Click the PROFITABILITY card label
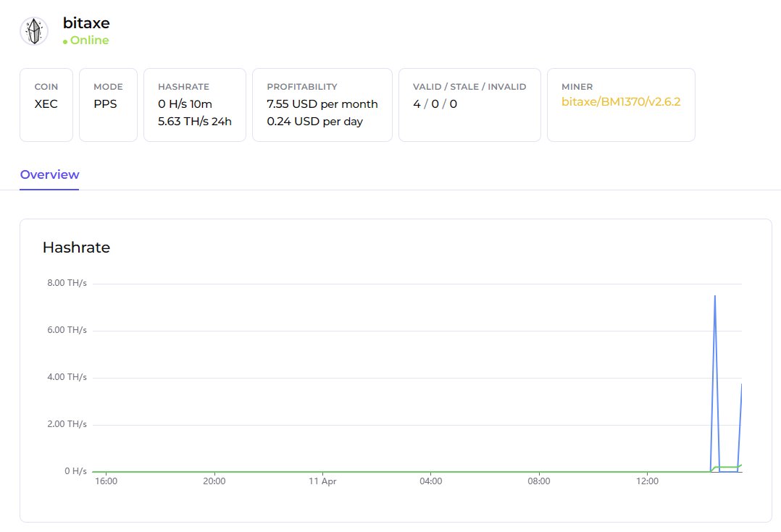The height and width of the screenshot is (532, 781). [x=302, y=87]
